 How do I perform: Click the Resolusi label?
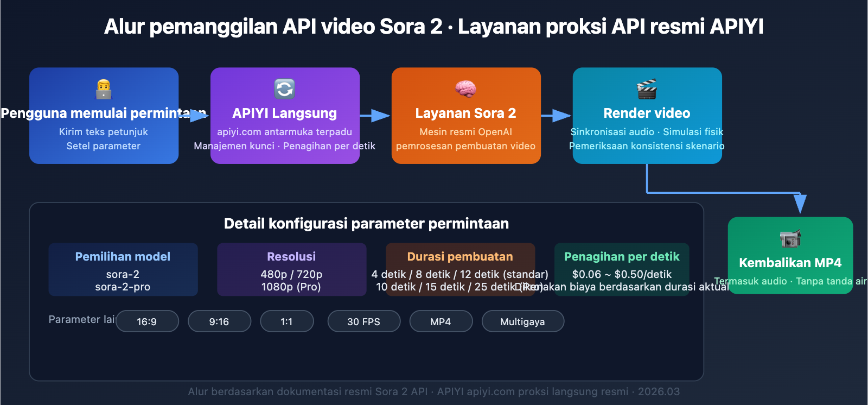(291, 256)
